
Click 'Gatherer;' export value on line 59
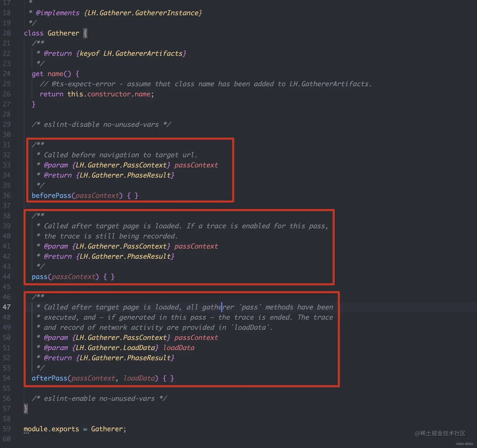(x=109, y=429)
